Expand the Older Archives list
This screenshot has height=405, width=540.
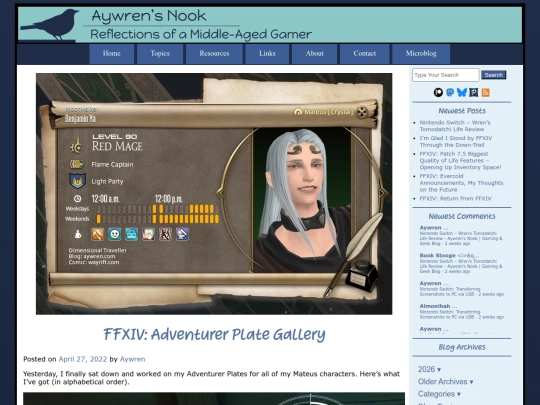coord(445,382)
